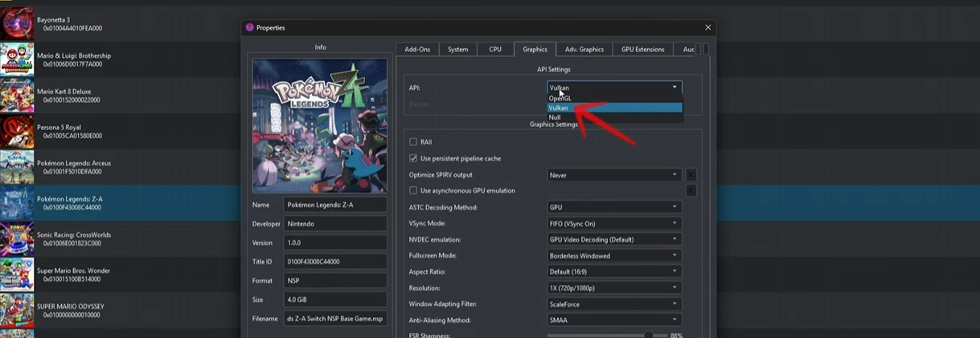Screen dimensions: 980x338
Task: Click the Mario Kart 8 Deluxe icon
Action: click(17, 96)
